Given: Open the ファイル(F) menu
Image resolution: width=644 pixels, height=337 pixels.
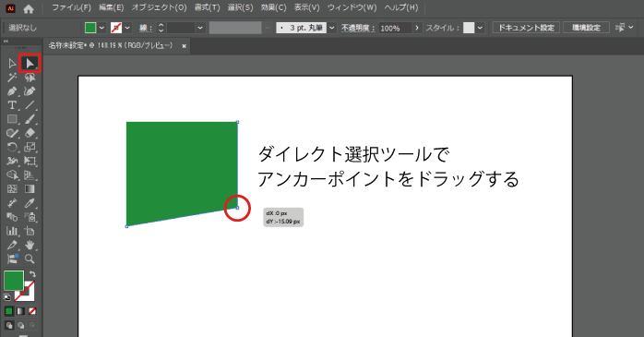Looking at the screenshot, I should pos(71,7).
